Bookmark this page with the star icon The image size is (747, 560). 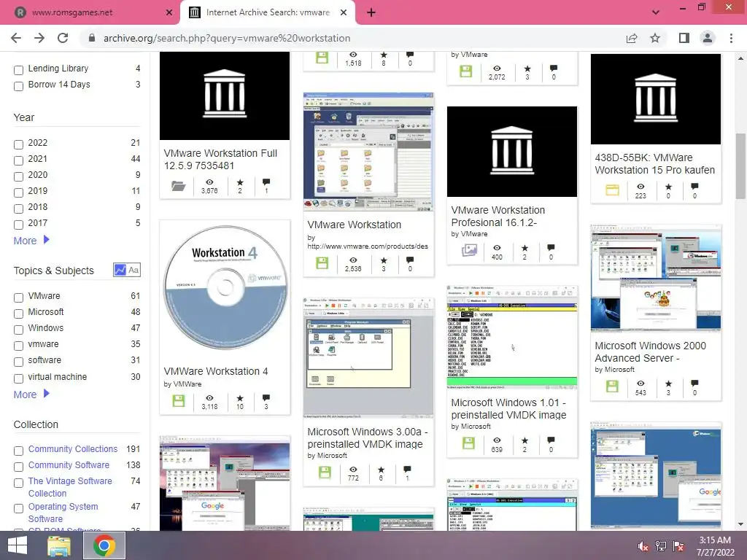pyautogui.click(x=655, y=38)
